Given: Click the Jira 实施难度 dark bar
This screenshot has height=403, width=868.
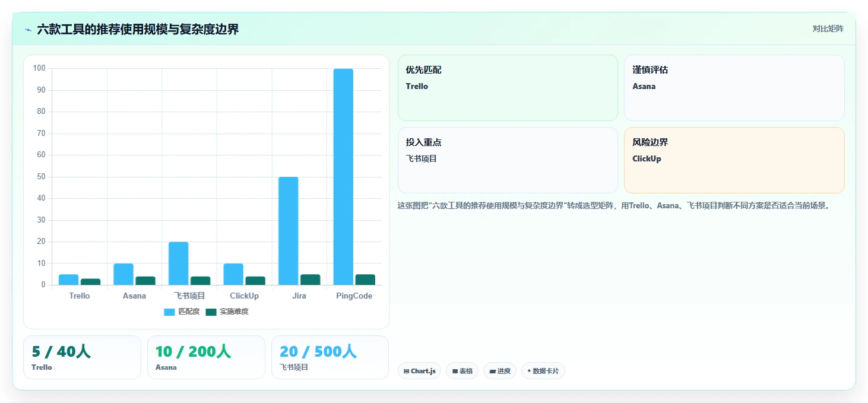Looking at the screenshot, I should pos(311,280).
